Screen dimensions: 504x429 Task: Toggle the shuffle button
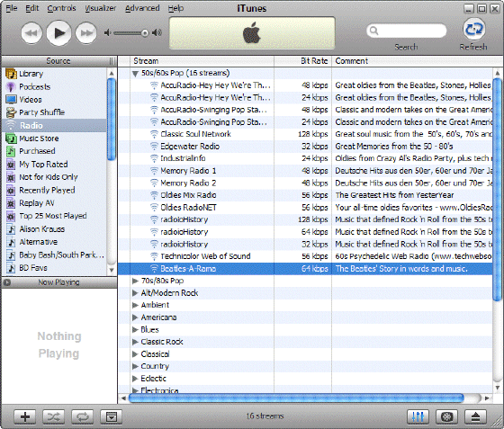pos(53,416)
